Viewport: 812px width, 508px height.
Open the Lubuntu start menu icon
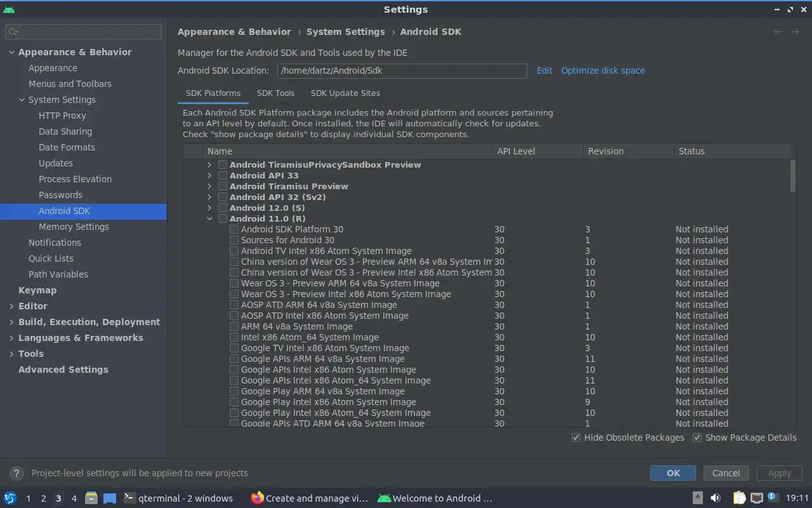(10, 498)
